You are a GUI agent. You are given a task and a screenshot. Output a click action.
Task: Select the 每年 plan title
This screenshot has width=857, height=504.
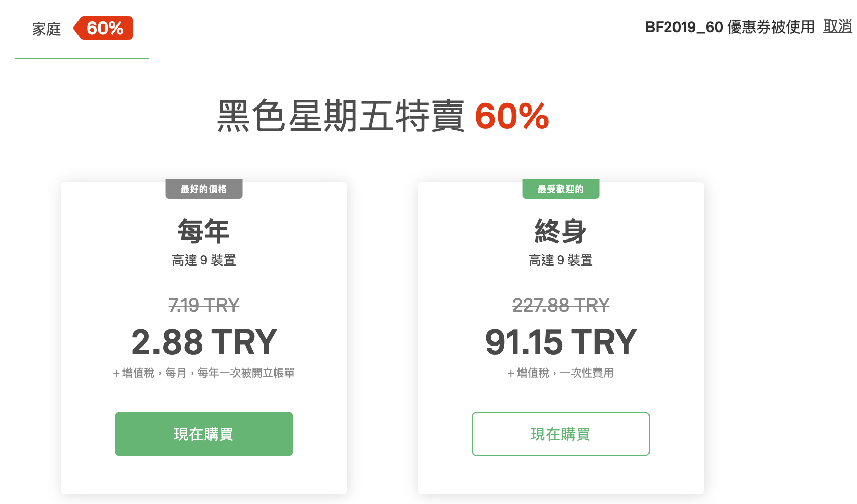pos(204,231)
